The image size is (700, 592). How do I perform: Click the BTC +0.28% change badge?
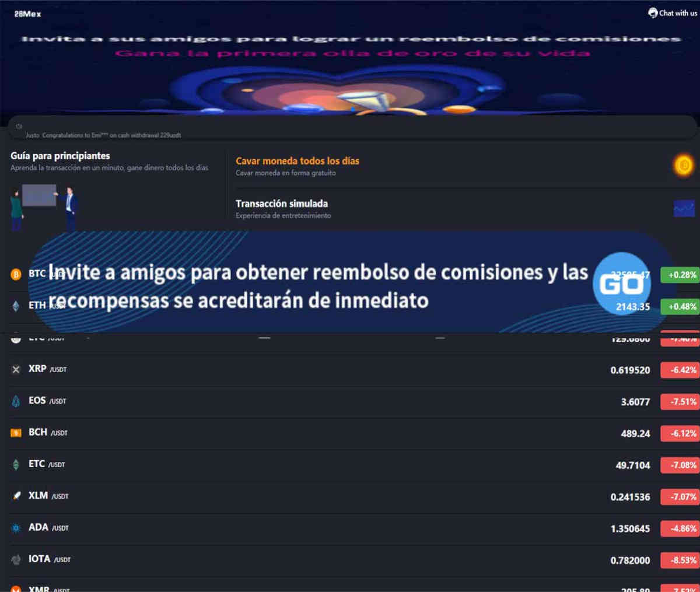tap(681, 275)
